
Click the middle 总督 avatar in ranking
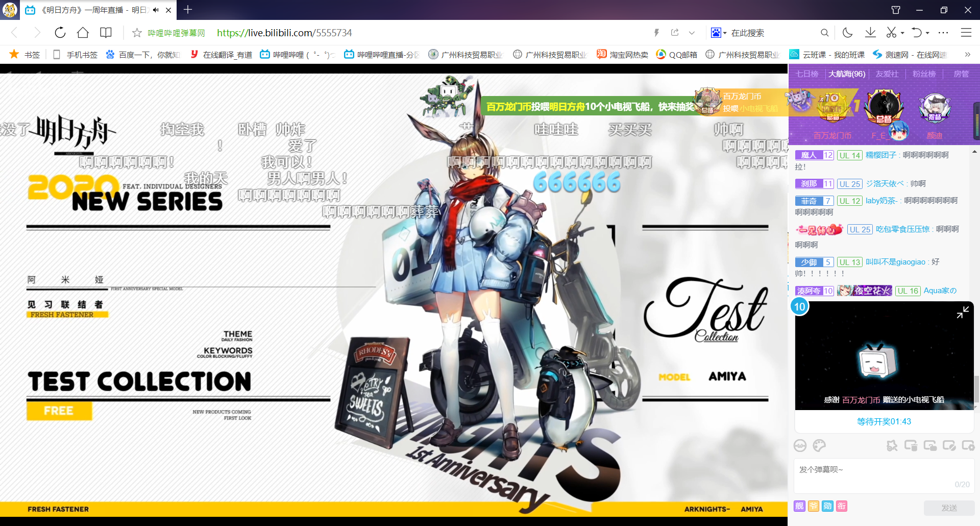pos(884,107)
